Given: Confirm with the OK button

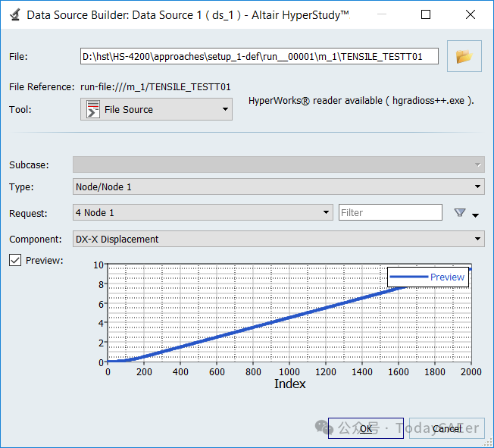Looking at the screenshot, I should [366, 428].
